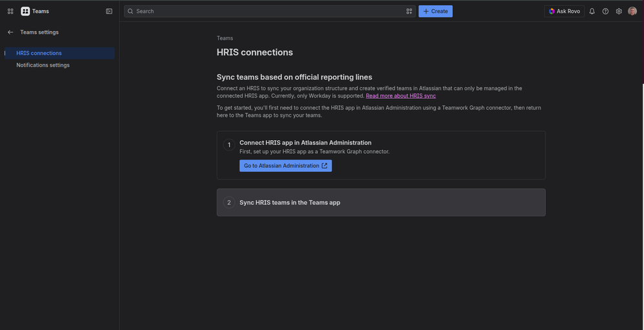Viewport: 644px width, 330px height.
Task: Select HRIS connections in sidebar
Action: 59,53
